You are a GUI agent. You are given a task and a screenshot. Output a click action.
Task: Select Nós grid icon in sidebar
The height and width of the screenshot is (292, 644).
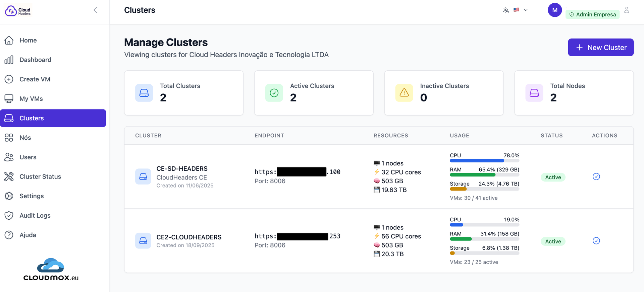[9, 138]
